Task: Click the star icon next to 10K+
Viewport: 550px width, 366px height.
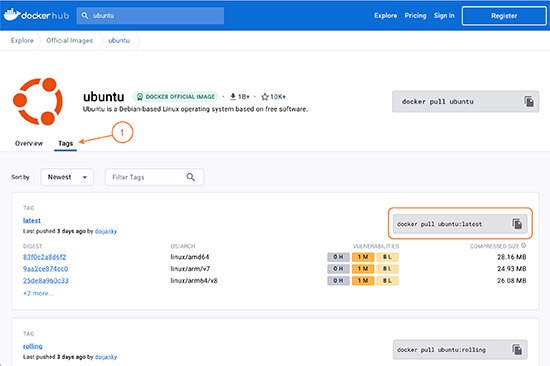Action: pos(265,97)
